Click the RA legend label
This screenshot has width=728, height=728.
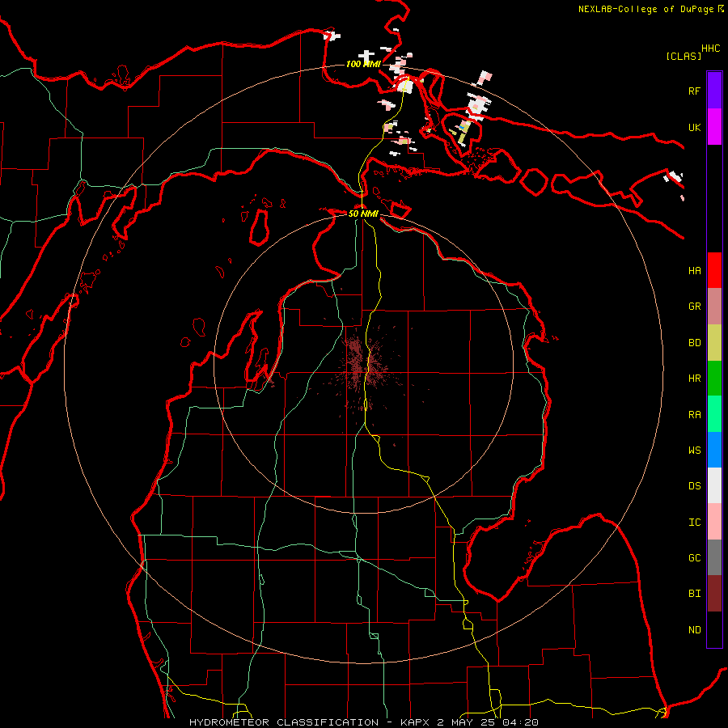[694, 415]
